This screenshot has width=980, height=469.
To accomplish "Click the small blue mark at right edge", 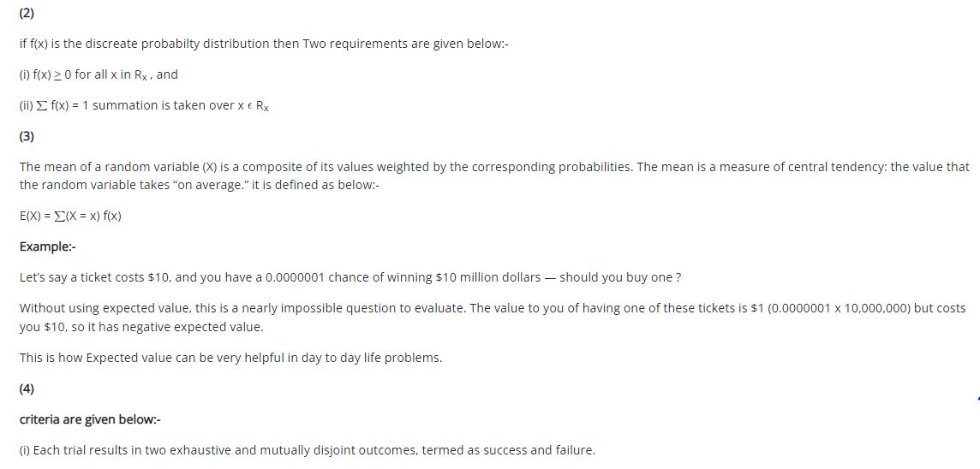I will tap(977, 398).
